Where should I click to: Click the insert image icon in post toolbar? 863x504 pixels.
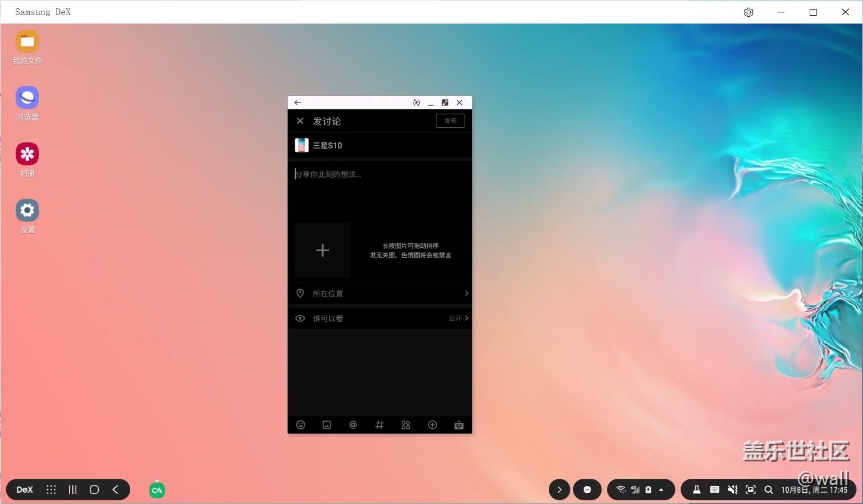[x=327, y=425]
